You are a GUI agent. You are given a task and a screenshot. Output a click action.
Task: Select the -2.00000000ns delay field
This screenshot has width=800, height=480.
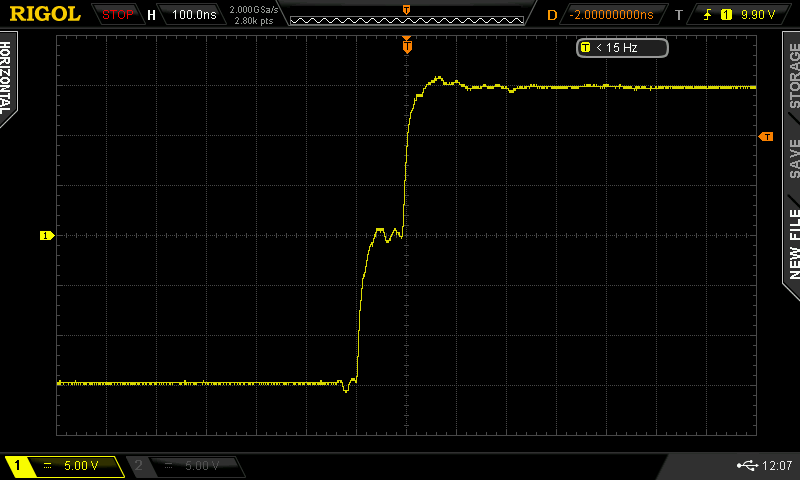611,15
